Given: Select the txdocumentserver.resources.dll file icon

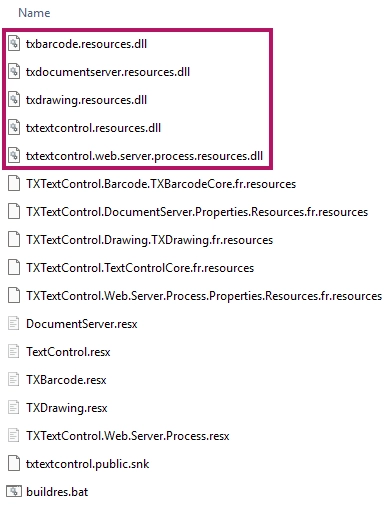Looking at the screenshot, I should pyautogui.click(x=14, y=72).
